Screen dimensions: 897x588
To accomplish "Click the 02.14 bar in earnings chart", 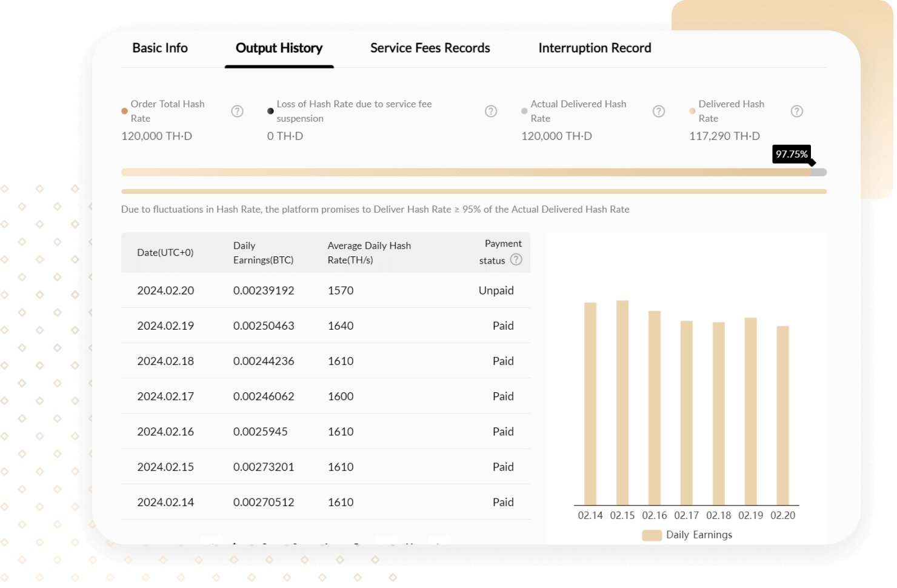I will [590, 404].
